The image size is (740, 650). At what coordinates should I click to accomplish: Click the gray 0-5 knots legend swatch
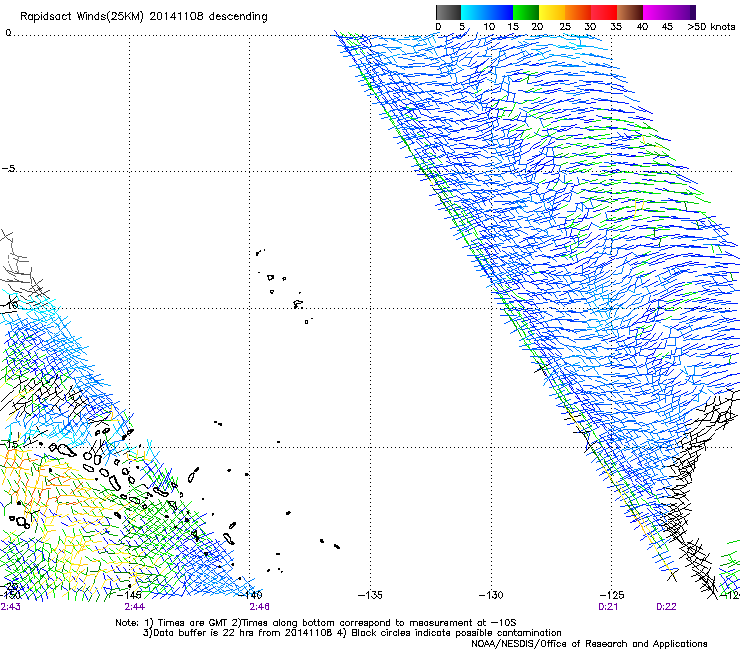point(448,12)
